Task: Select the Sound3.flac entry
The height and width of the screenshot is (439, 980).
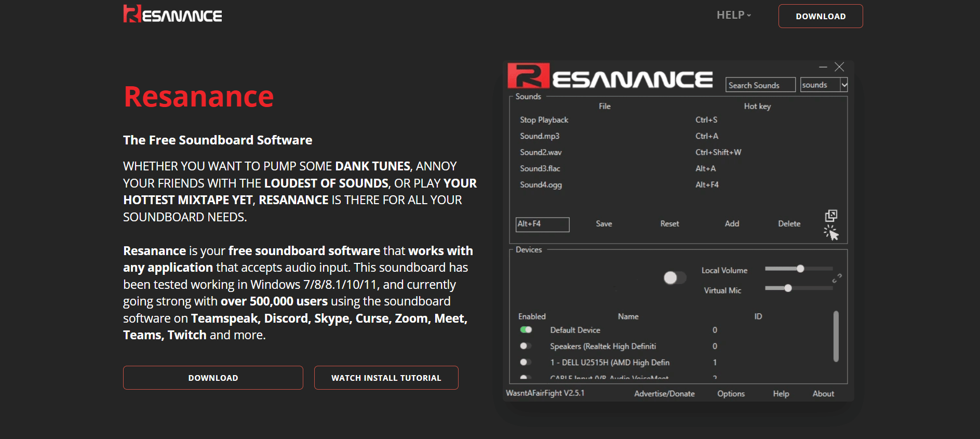Action: click(540, 168)
